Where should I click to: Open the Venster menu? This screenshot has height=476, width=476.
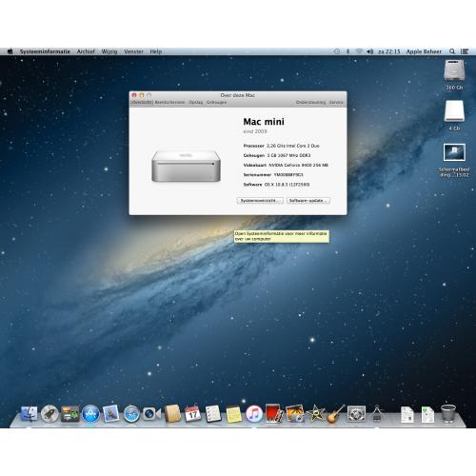[x=133, y=51]
